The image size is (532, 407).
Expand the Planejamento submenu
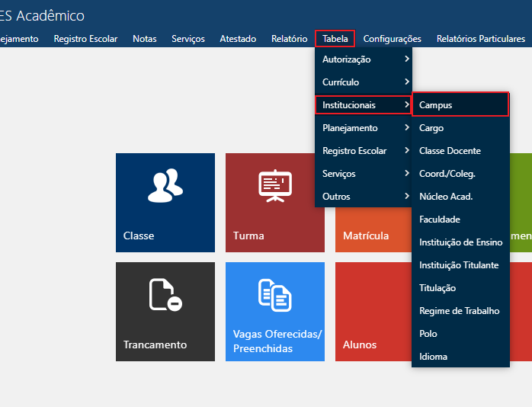[x=363, y=128]
